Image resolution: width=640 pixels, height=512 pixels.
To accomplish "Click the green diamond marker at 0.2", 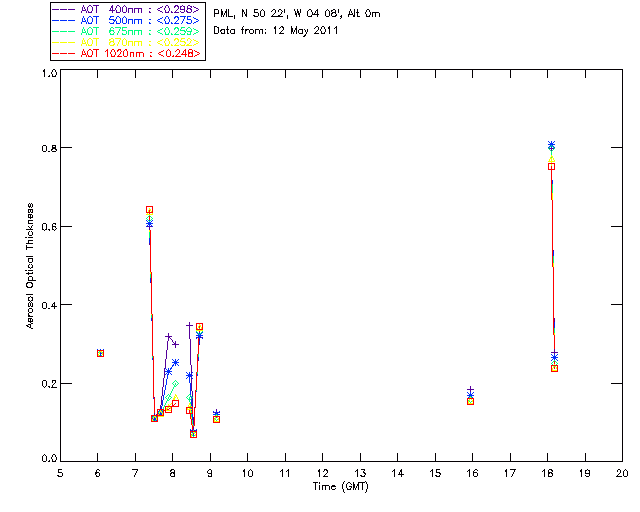I will [x=176, y=383].
